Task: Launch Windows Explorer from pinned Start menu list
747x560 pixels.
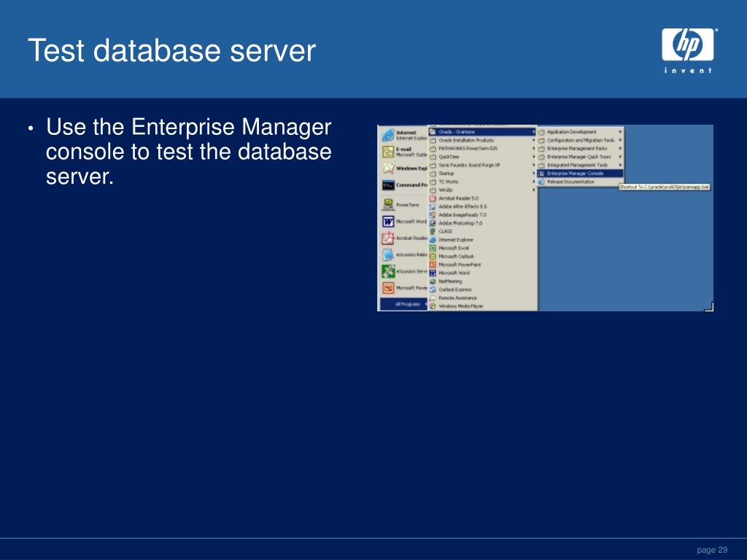Action: [388, 168]
